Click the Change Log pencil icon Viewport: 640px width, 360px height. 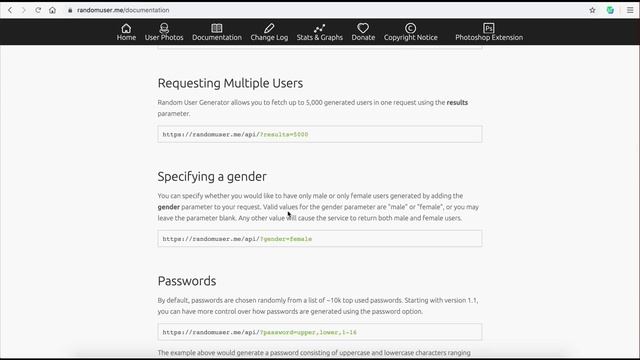tap(269, 28)
